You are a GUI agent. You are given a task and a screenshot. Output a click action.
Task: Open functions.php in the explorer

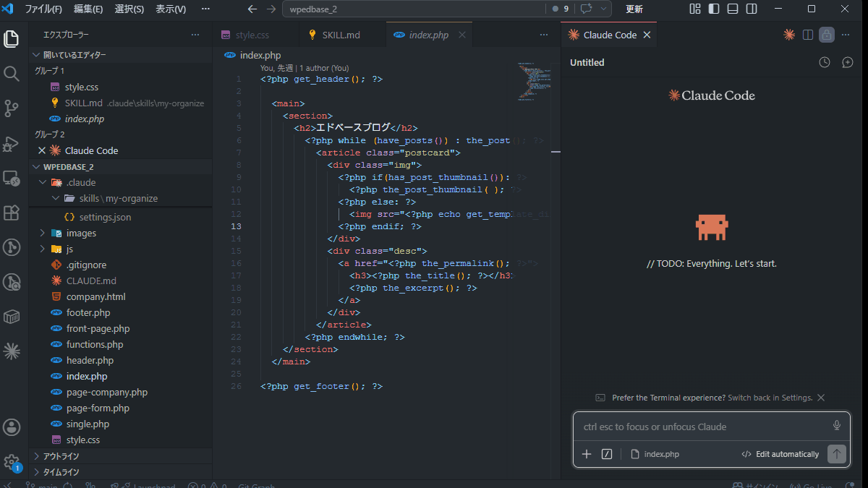click(95, 344)
